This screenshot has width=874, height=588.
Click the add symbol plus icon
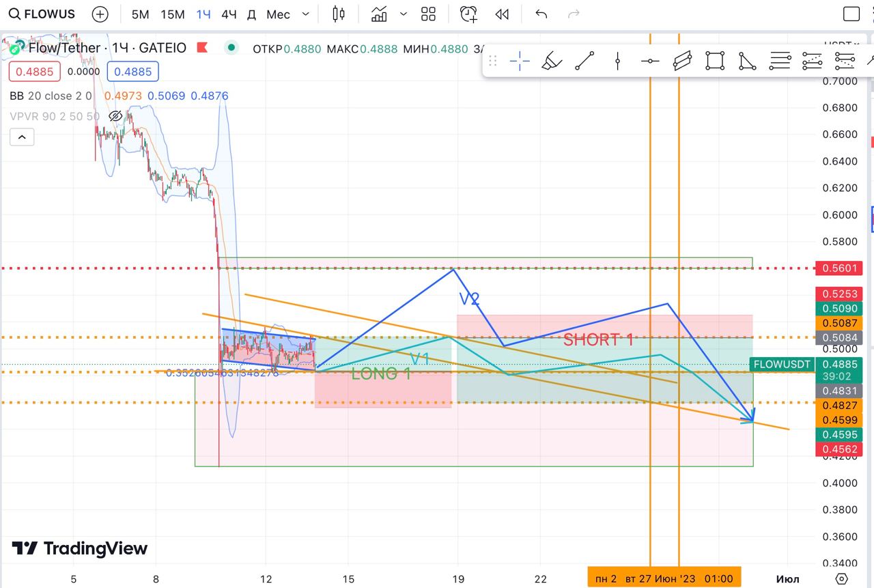tap(100, 14)
